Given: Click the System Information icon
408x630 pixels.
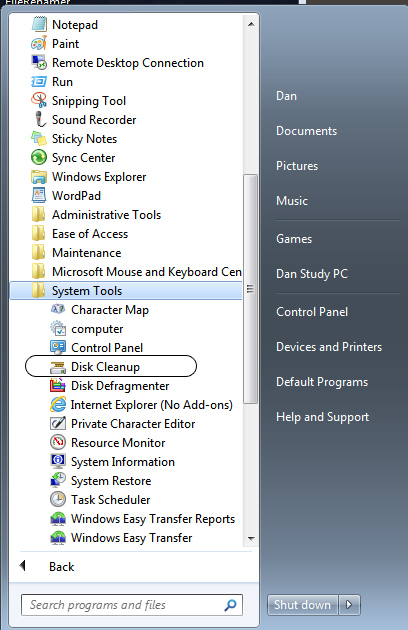Looking at the screenshot, I should 58,462.
